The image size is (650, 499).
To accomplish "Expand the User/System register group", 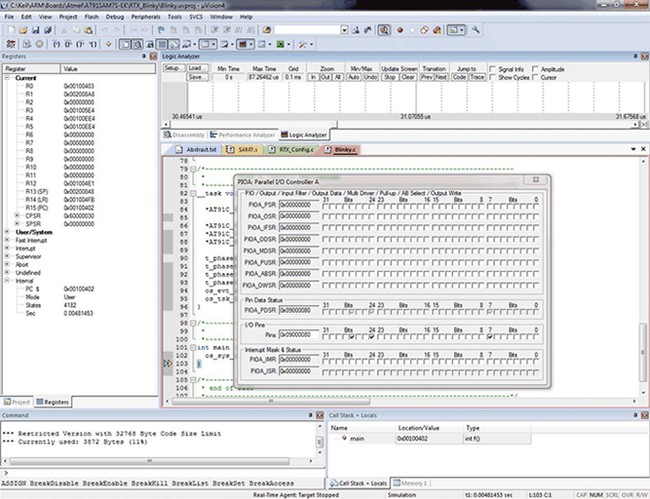I will (x=7, y=232).
